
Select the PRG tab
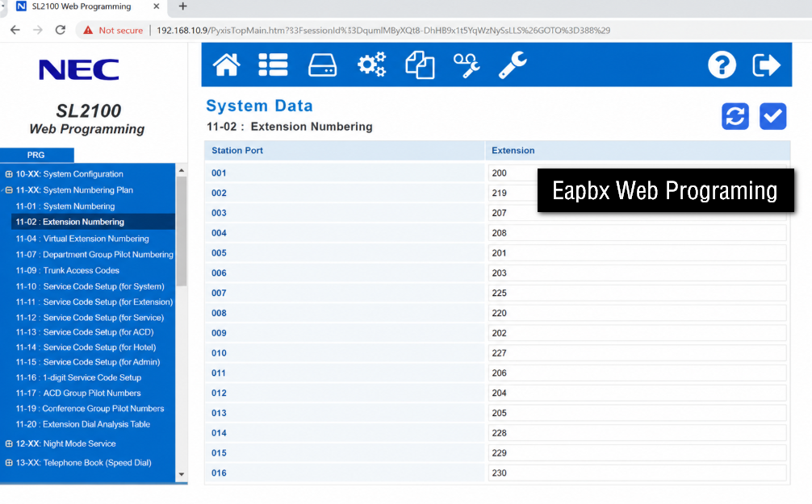36,155
